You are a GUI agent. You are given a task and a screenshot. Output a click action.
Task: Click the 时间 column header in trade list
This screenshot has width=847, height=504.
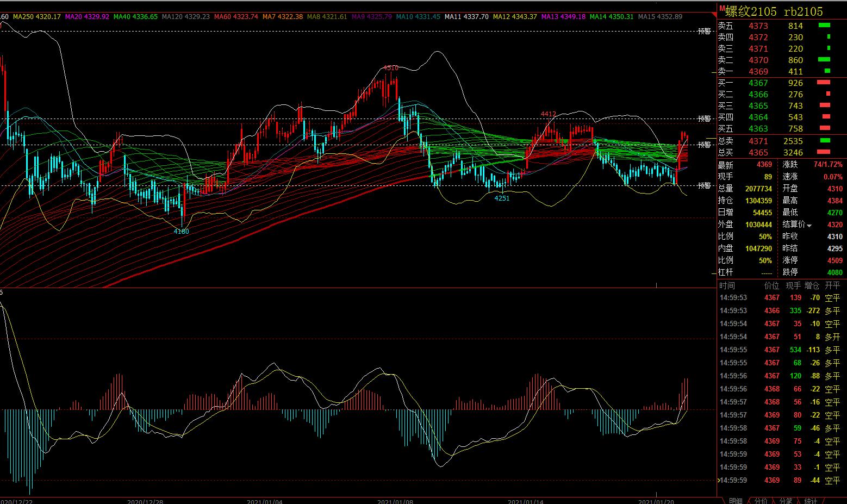[x=727, y=285]
